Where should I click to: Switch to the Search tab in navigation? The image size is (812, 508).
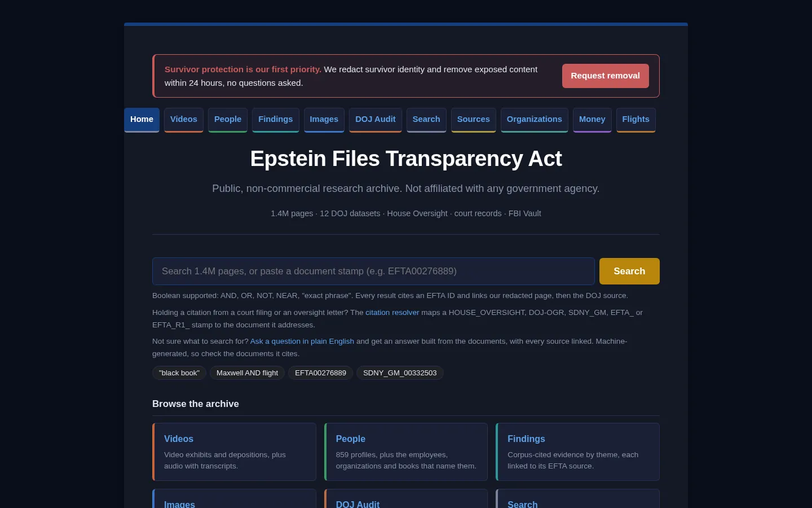tap(426, 120)
